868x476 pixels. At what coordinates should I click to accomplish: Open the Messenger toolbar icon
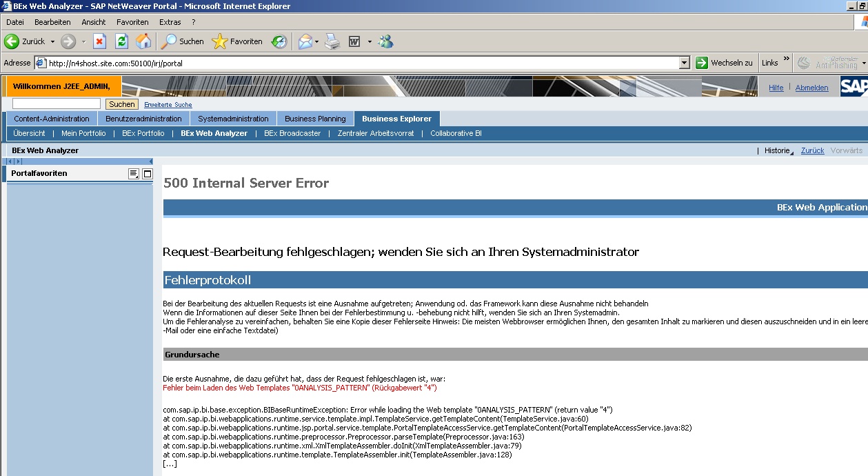(385, 41)
